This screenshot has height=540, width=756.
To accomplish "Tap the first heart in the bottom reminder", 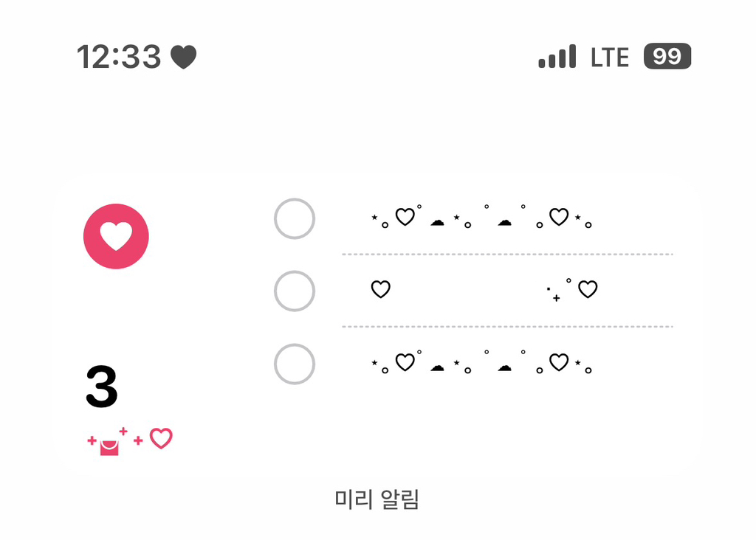I will 405,362.
